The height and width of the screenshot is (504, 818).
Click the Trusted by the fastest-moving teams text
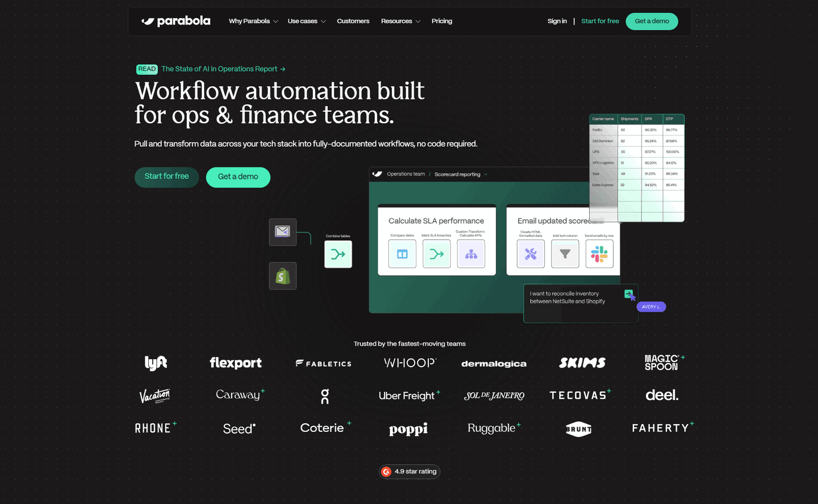[410, 344]
